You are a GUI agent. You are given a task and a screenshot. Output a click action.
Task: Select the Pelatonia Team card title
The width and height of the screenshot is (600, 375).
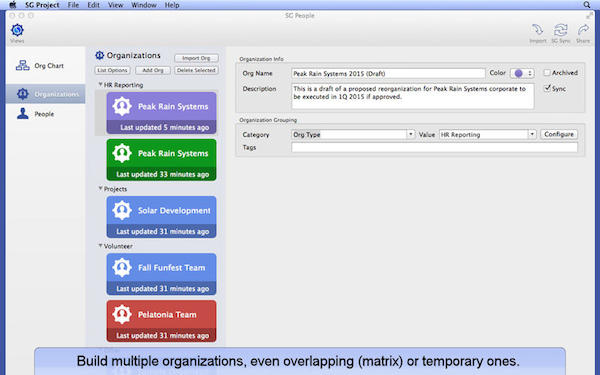coord(167,315)
